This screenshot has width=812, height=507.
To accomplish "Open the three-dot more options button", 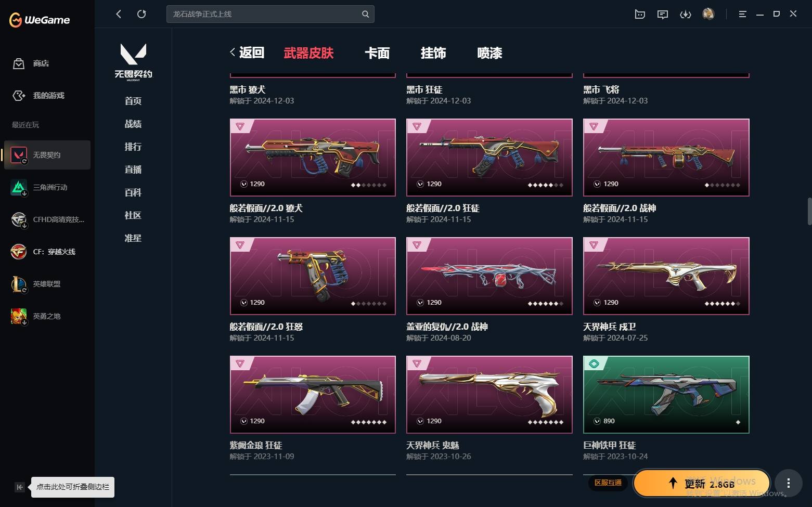I will (789, 483).
